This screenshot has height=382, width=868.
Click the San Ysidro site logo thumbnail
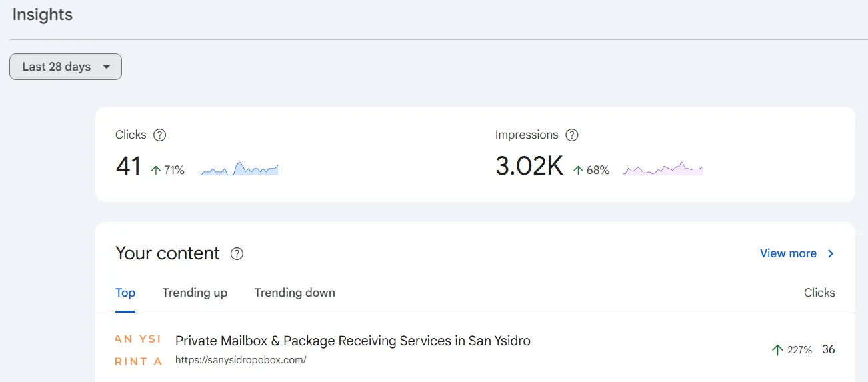click(x=139, y=350)
